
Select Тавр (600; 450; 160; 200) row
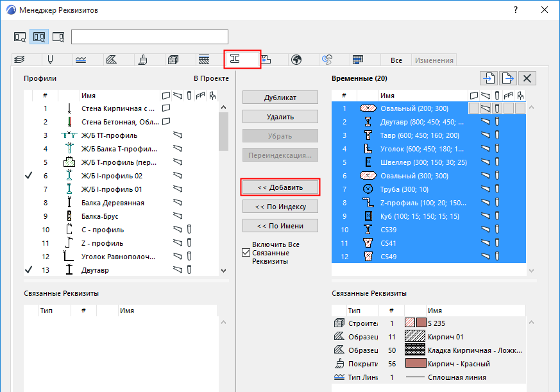(x=428, y=135)
